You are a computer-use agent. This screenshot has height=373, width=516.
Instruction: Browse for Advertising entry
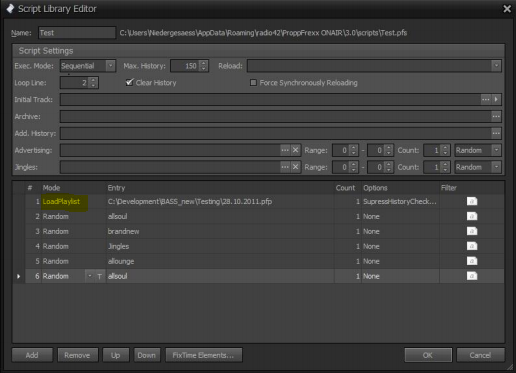[285, 150]
